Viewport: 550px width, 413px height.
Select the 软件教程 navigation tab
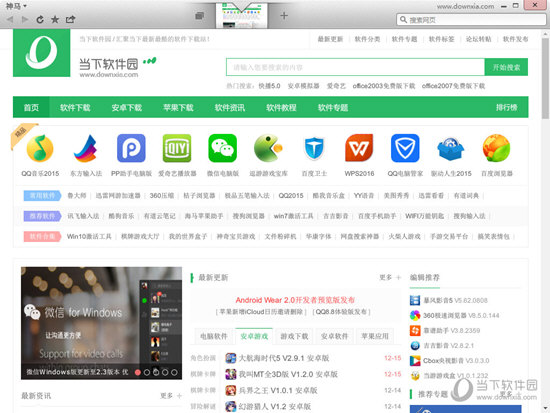pyautogui.click(x=281, y=107)
